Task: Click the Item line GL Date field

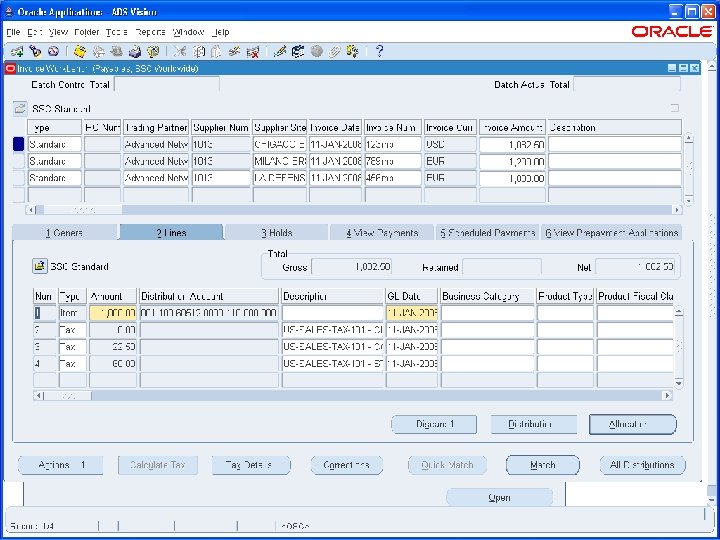Action: 412,313
